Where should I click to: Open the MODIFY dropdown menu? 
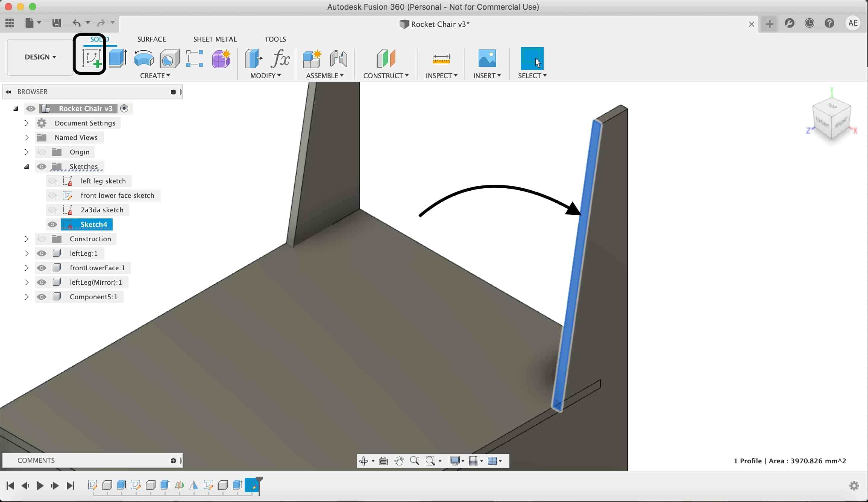[x=266, y=75]
